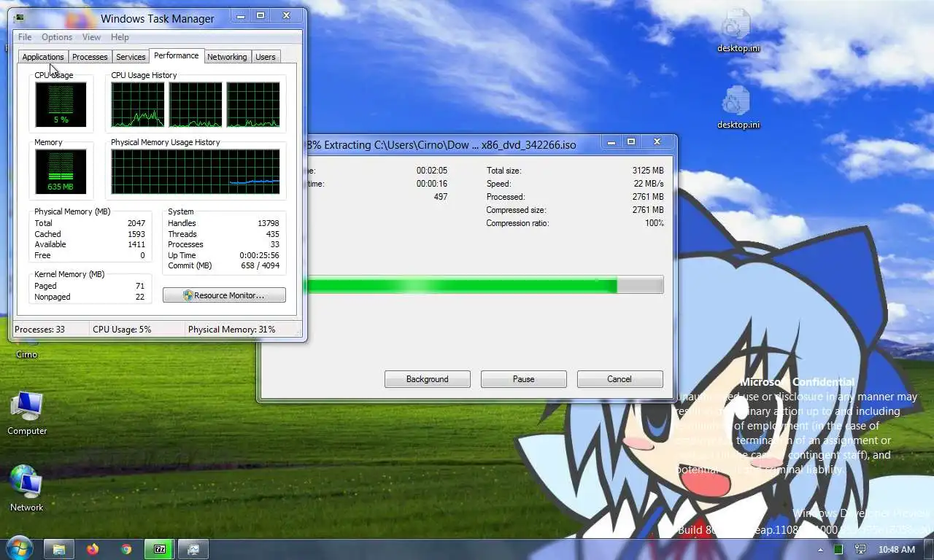Click the first CPU Usage History graph
This screenshot has width=934, height=560.
(138, 104)
